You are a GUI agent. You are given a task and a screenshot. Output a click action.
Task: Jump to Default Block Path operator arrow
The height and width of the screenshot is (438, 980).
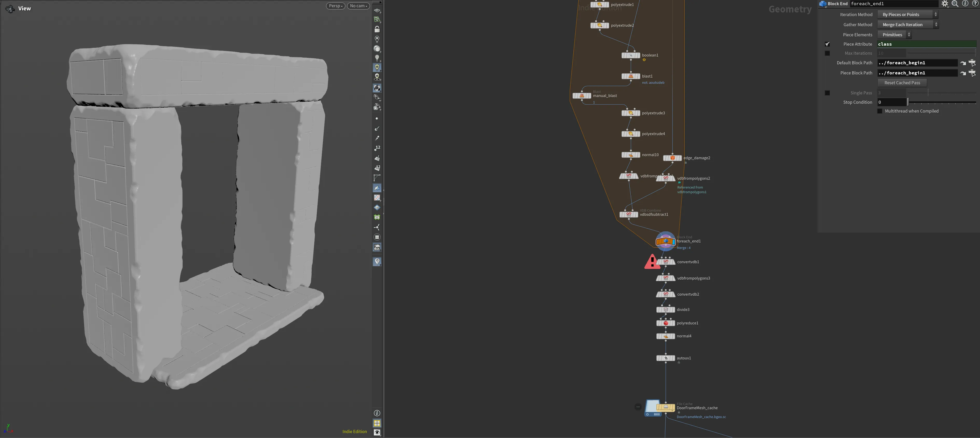tap(963, 63)
